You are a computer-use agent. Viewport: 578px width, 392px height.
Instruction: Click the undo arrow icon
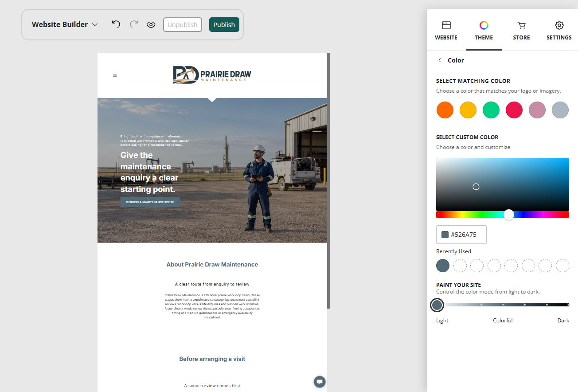coord(116,24)
